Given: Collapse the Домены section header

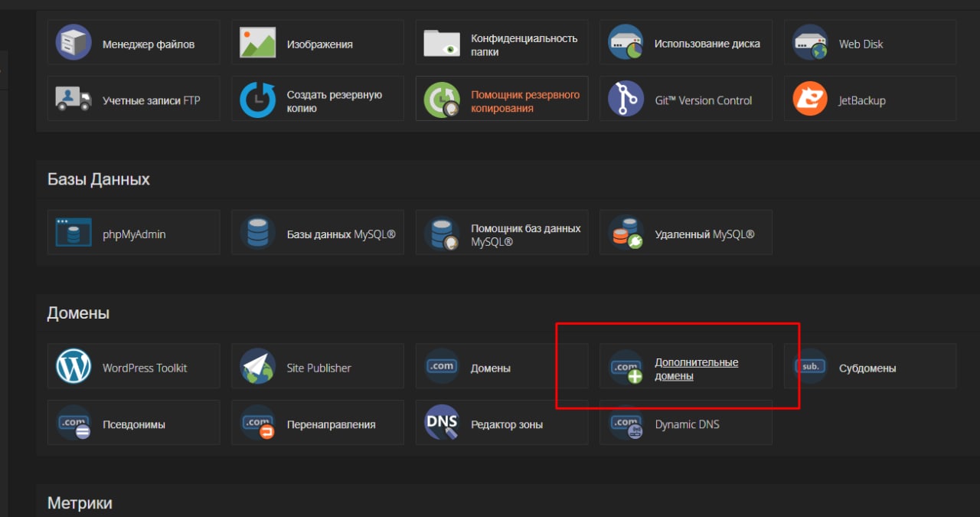Looking at the screenshot, I should (x=78, y=313).
